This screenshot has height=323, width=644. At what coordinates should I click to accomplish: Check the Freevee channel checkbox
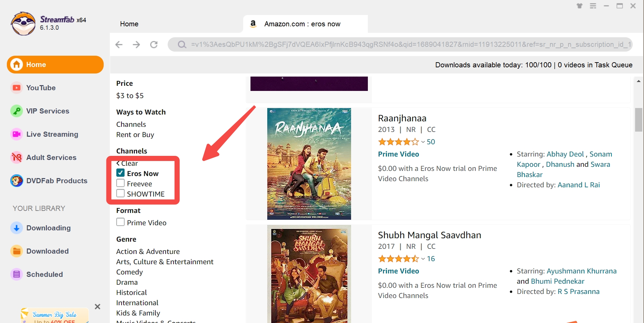coord(120,183)
